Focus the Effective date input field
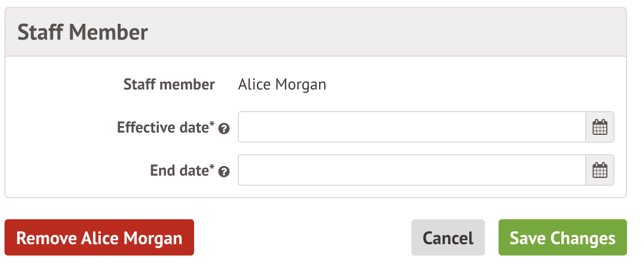The image size is (644, 264). pos(411,127)
